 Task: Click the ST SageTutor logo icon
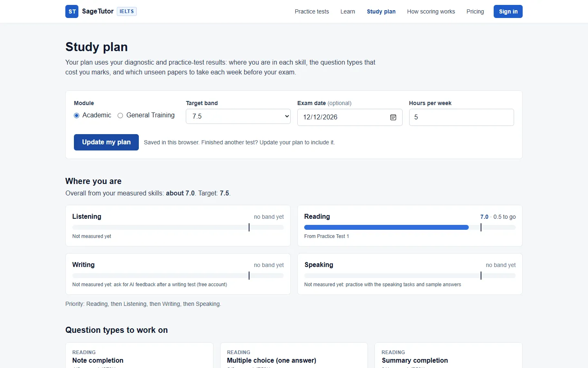(72, 11)
